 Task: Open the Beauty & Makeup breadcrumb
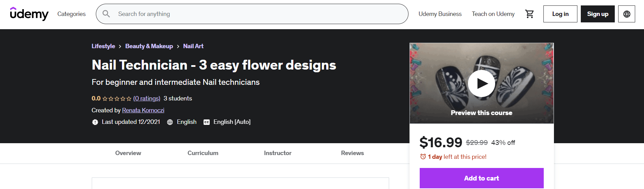coord(149,46)
